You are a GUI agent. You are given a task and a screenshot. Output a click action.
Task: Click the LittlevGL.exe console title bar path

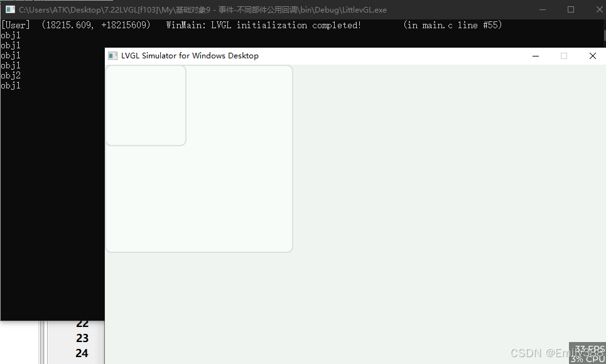(x=201, y=9)
